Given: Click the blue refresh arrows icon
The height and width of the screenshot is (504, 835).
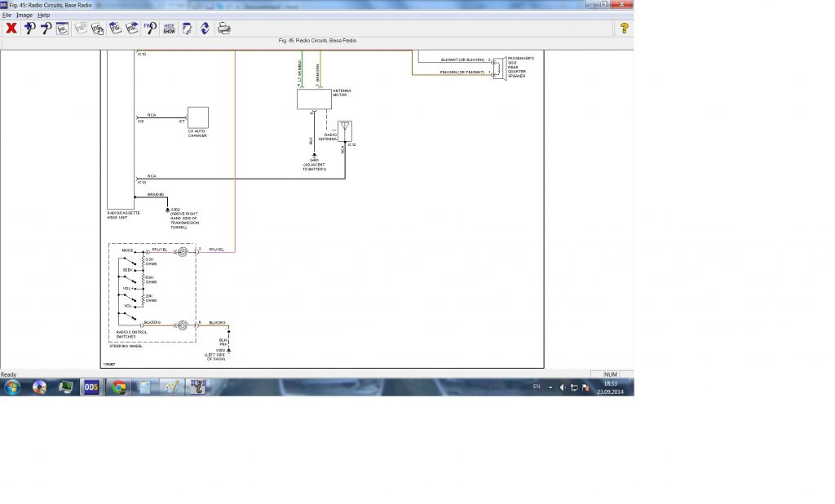Looking at the screenshot, I should pyautogui.click(x=204, y=28).
